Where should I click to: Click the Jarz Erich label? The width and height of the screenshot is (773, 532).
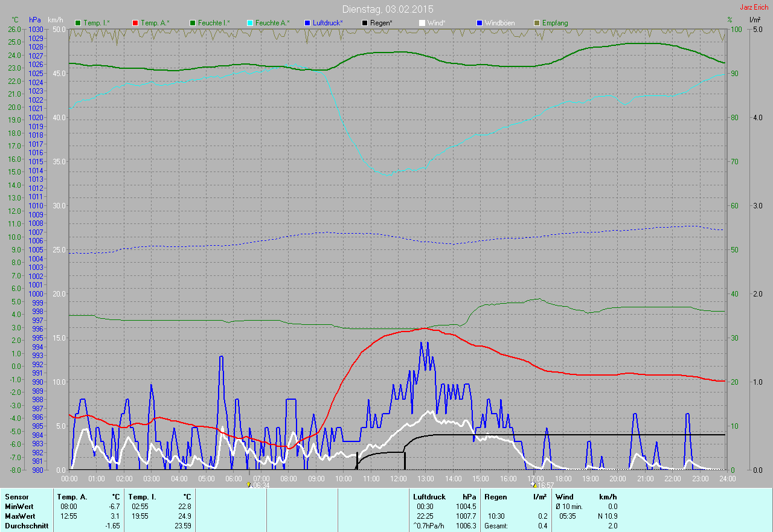point(754,7)
